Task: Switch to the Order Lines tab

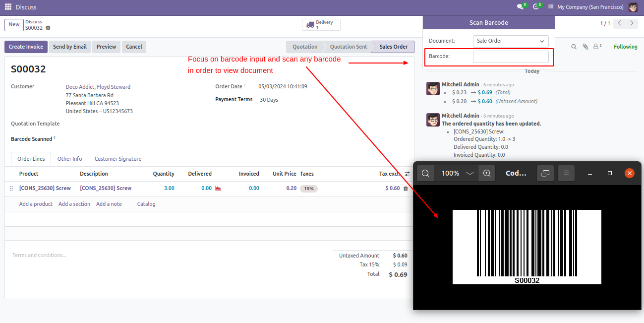Action: (31, 159)
